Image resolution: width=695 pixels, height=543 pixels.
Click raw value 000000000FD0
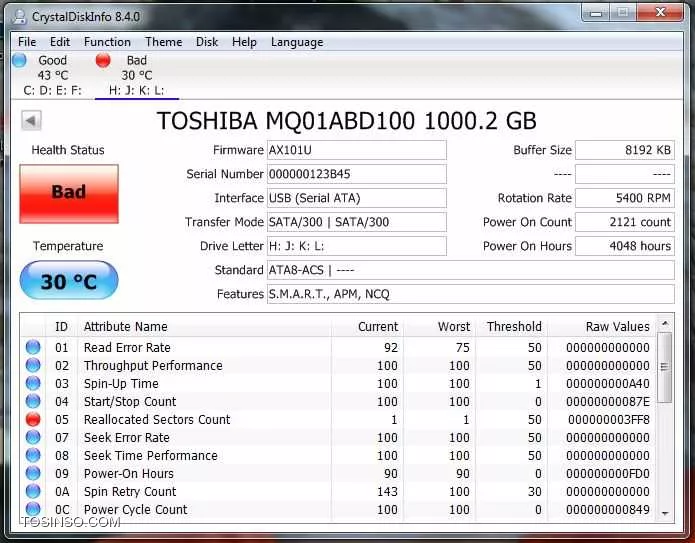[x=608, y=474]
